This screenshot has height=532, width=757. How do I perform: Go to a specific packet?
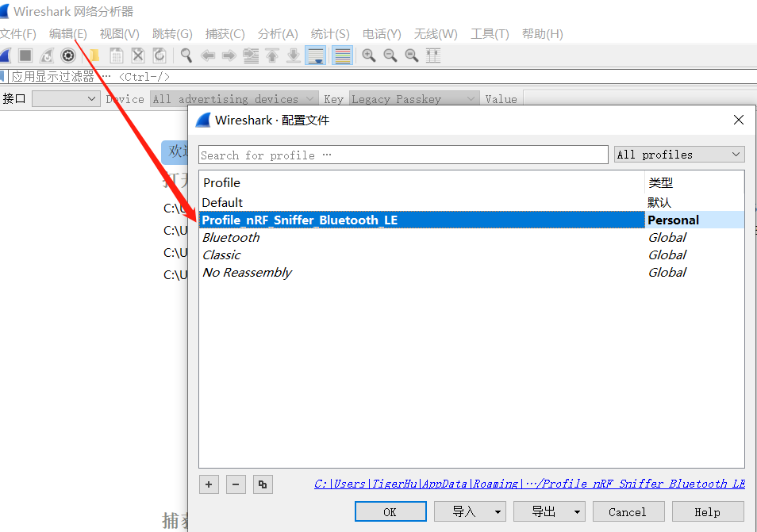pyautogui.click(x=251, y=55)
